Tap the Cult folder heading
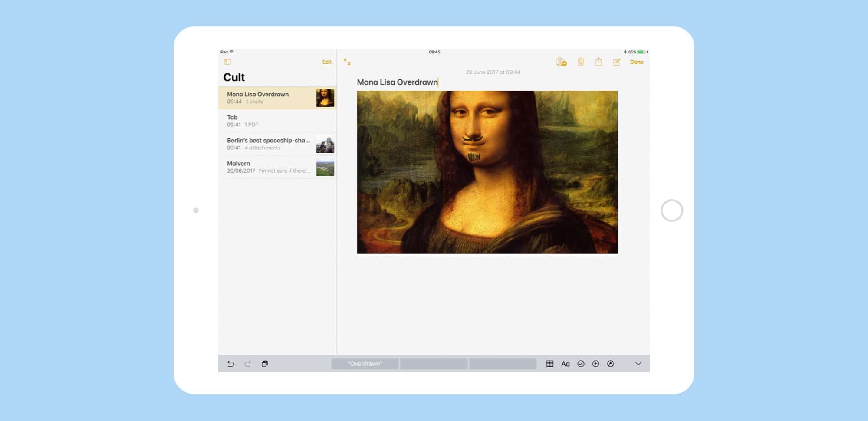Image resolution: width=868 pixels, height=421 pixels. 234,77
